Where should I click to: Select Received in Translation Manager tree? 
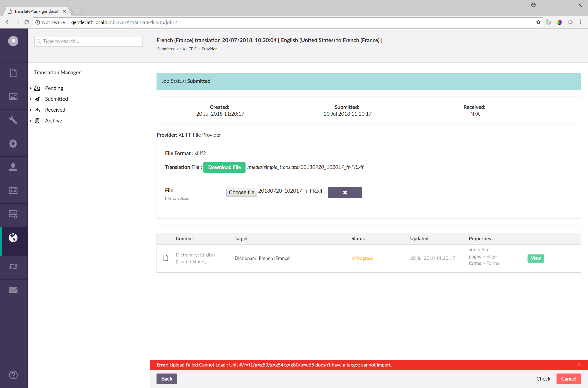click(x=55, y=110)
